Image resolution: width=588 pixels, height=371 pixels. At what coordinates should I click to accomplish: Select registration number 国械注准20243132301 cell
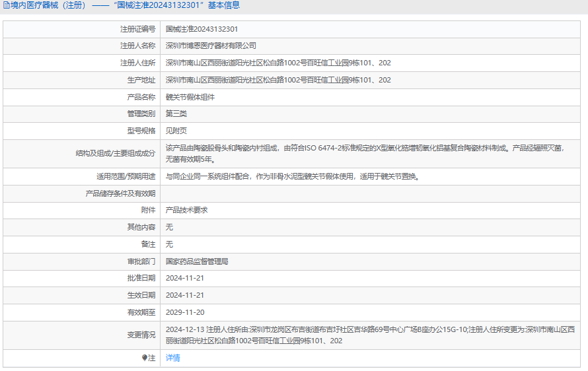[202, 29]
